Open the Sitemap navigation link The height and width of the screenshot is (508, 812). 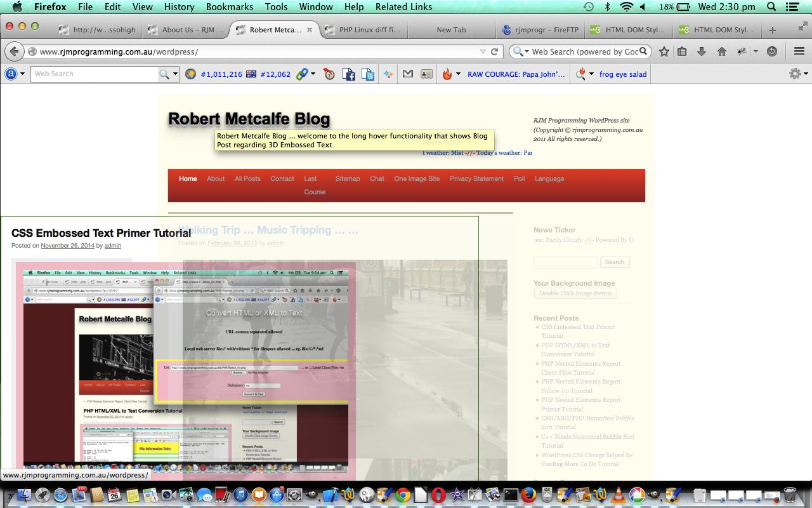(348, 178)
